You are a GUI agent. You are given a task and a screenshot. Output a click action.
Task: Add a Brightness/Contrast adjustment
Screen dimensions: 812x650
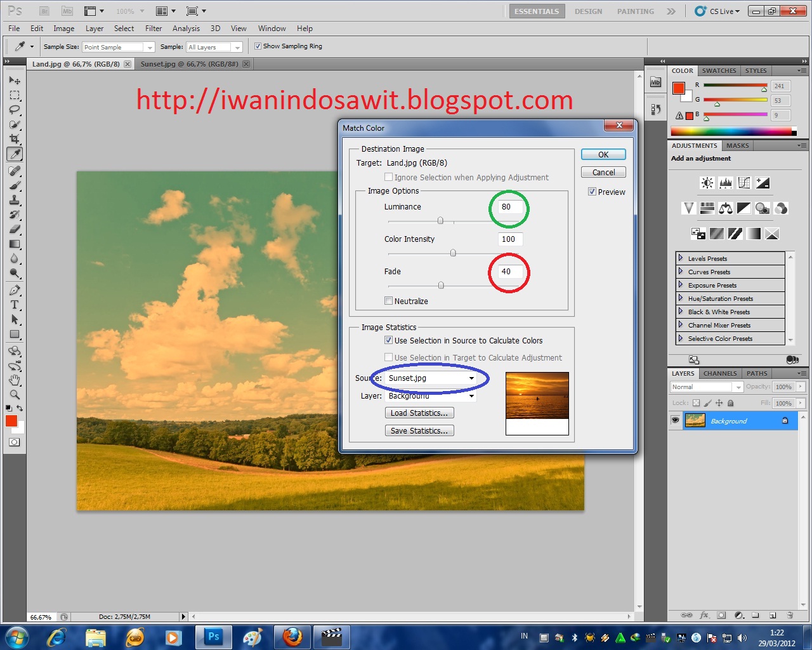coord(707,183)
